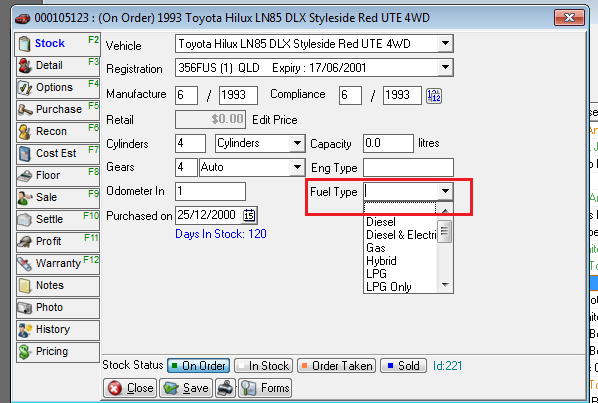
Task: Set stock status to On Order
Action: pyautogui.click(x=198, y=366)
